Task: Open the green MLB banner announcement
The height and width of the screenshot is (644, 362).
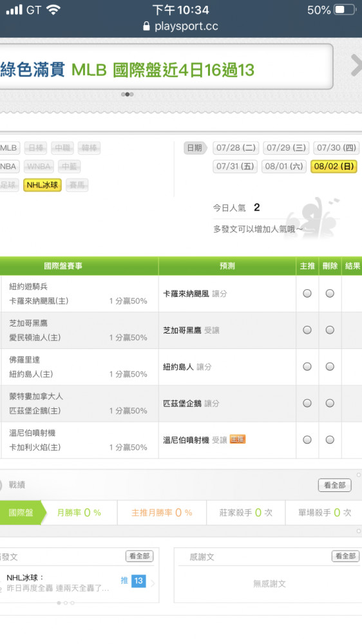Action: tap(163, 70)
